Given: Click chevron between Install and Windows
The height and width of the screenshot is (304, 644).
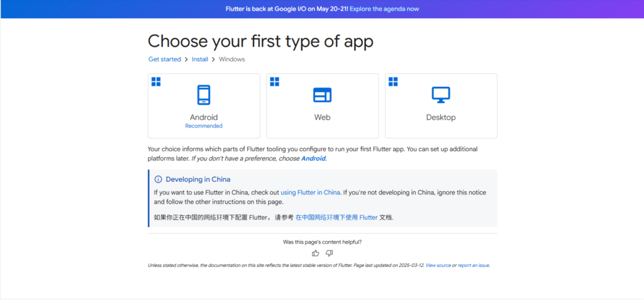Looking at the screenshot, I should click(x=214, y=60).
